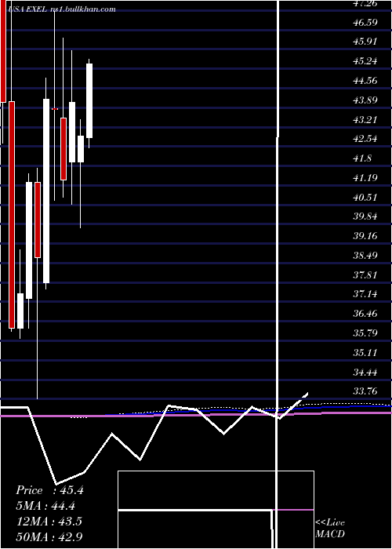The width and height of the screenshot is (392, 549).
Task: Click the 36.46 price axis label
Action: pyautogui.click(x=365, y=313)
